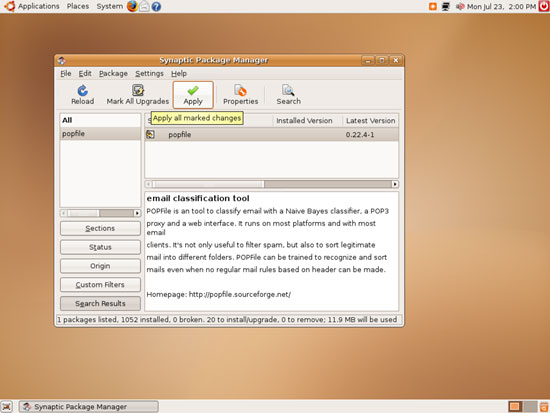Click the Custom Filters button
The image size is (550, 413).
(100, 285)
